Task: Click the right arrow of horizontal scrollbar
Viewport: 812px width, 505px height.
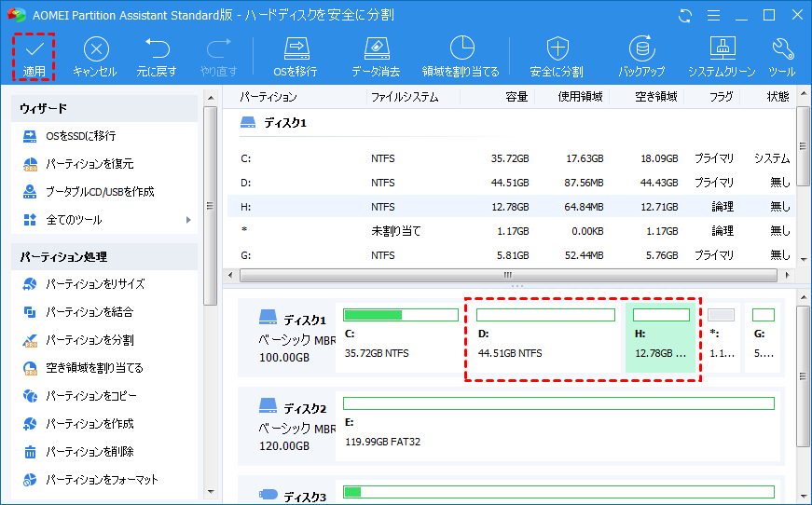Action: tap(787, 275)
